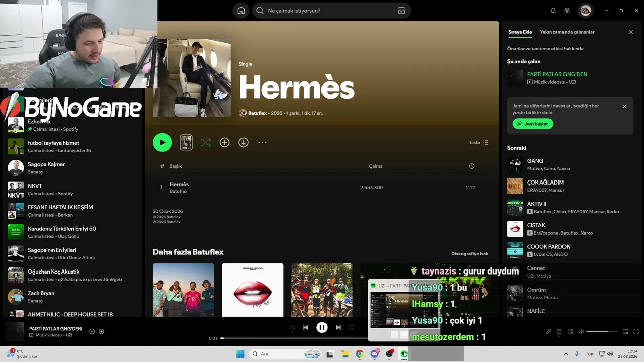Open the user profile avatar menu

585,10
